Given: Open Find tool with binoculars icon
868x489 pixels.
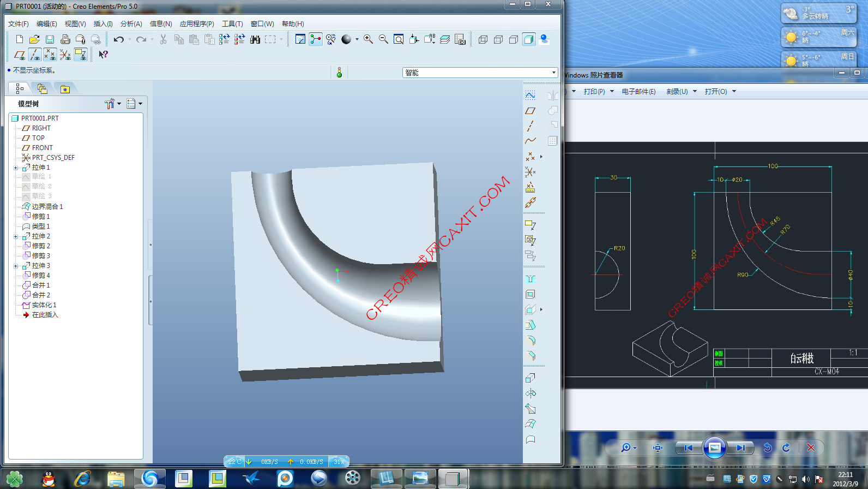Looking at the screenshot, I should [x=255, y=39].
